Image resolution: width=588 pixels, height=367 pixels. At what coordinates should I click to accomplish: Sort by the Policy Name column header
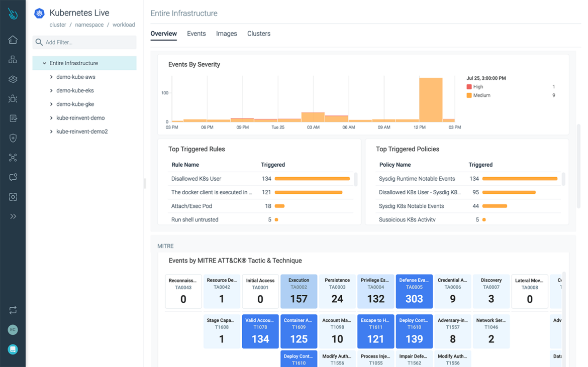click(395, 165)
